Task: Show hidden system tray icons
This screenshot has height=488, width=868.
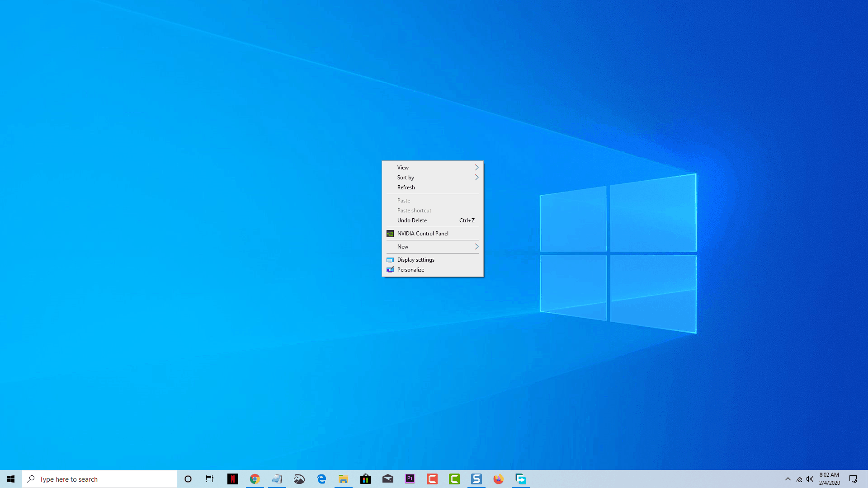Action: 788,479
